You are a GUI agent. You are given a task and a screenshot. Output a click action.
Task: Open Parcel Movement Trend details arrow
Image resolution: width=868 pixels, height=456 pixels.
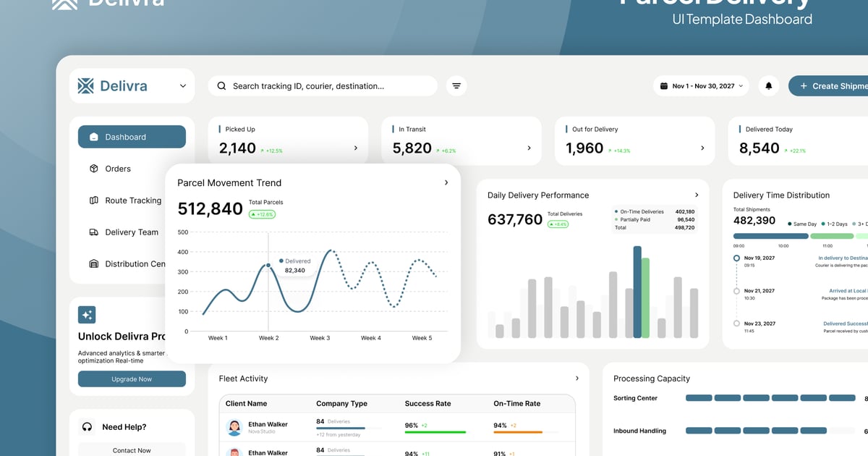click(x=446, y=182)
